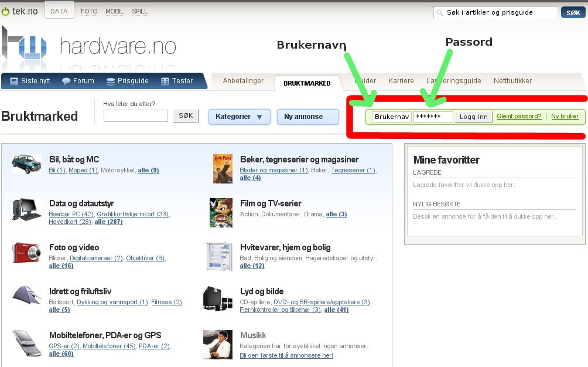
Task: Click the Logg inn button
Action: point(474,117)
